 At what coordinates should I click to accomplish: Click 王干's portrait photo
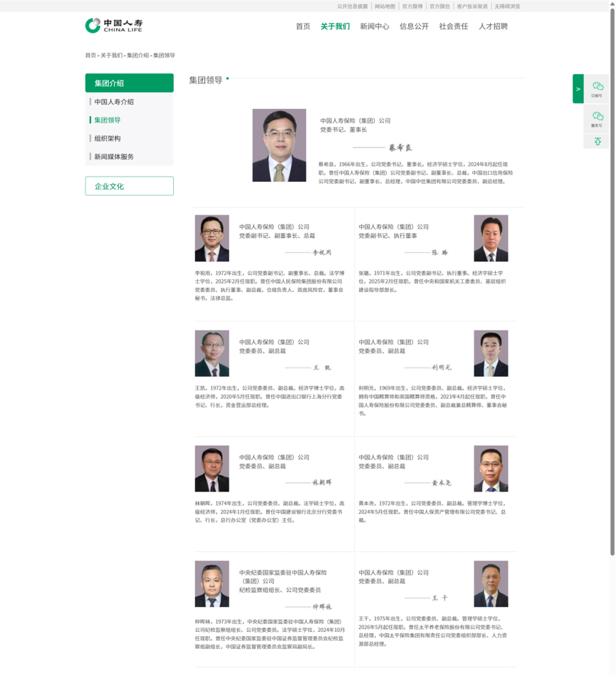(491, 583)
